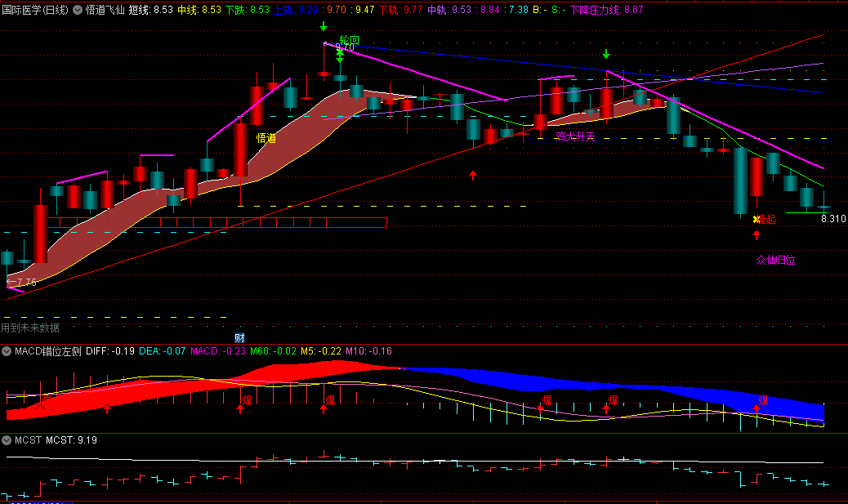Click the MACD: -0.23 reading
The width and height of the screenshot is (848, 504).
click(x=218, y=351)
